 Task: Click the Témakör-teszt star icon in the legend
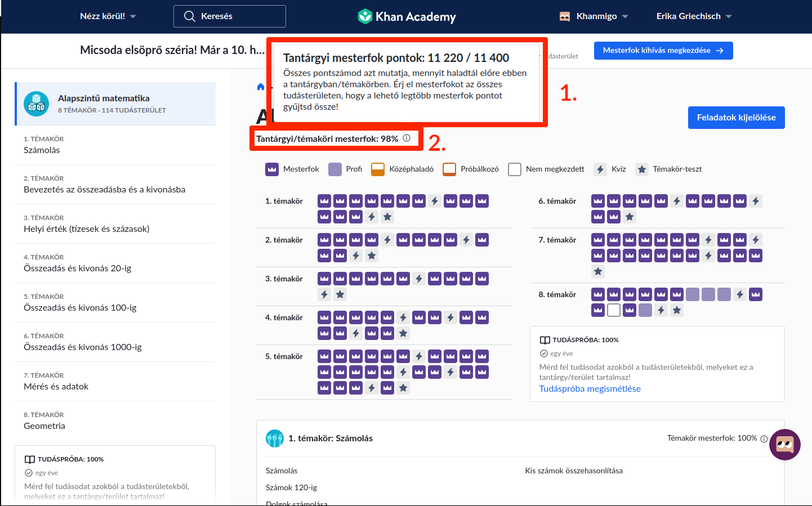641,169
